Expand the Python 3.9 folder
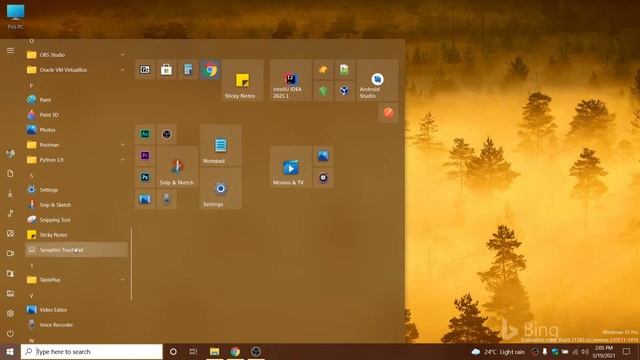 pos(76,160)
